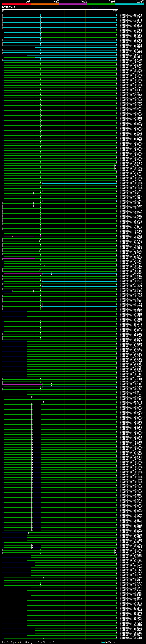The height and width of the screenshot is (644, 146).
Task: Select hit UniRef100_A8HRR1
Action: click(x=131, y=58)
